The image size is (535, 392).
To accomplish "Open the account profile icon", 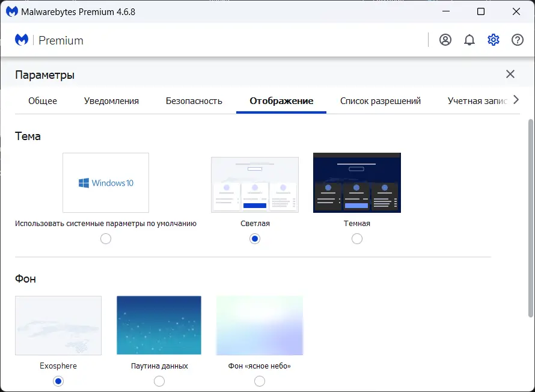I will click(445, 40).
